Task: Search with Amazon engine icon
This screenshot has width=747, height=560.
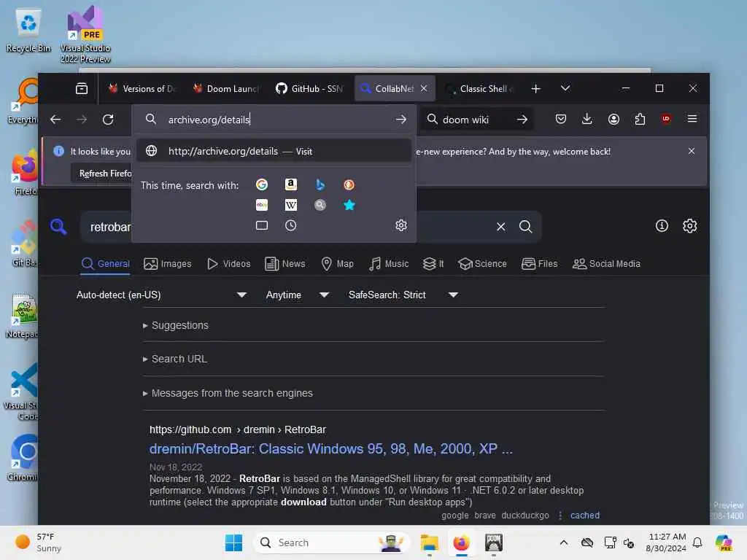Action: point(290,184)
